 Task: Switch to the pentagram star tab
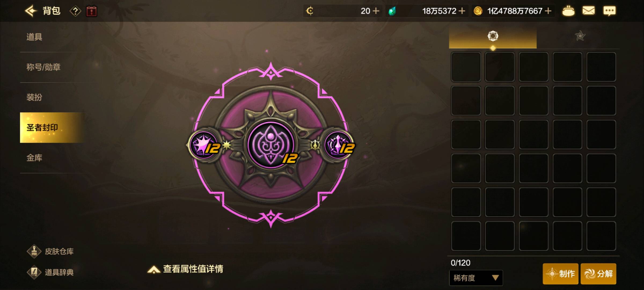[580, 36]
